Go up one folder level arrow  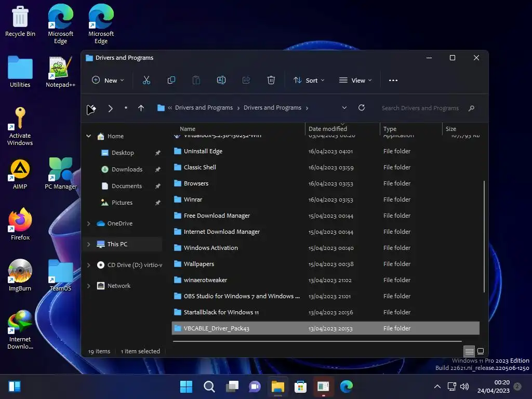[x=141, y=108]
